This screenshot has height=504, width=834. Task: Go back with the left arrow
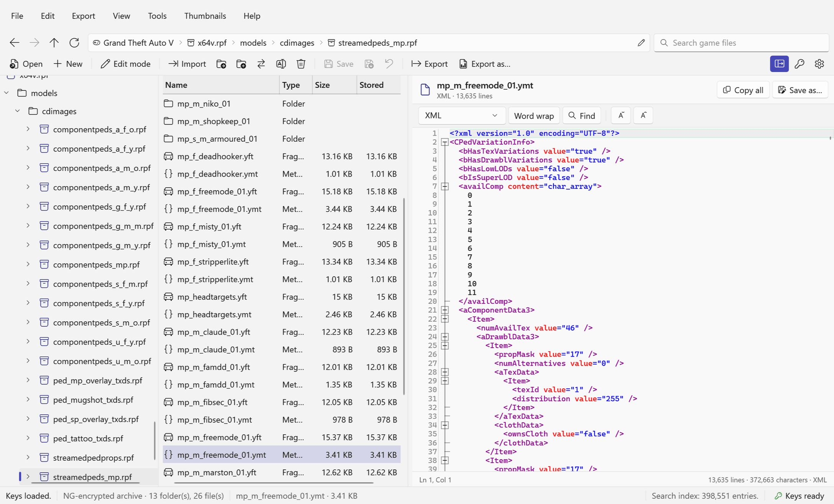pyautogui.click(x=15, y=43)
